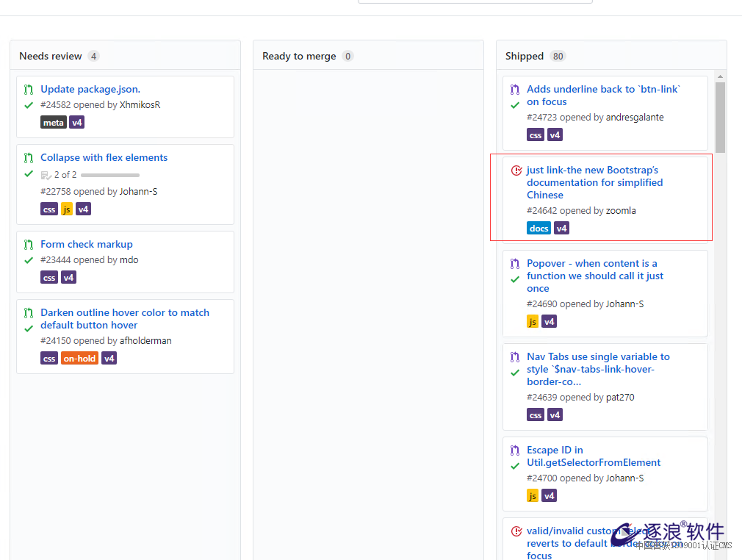Click merged icon beside Popover function card
742x560 pixels.
point(515,264)
